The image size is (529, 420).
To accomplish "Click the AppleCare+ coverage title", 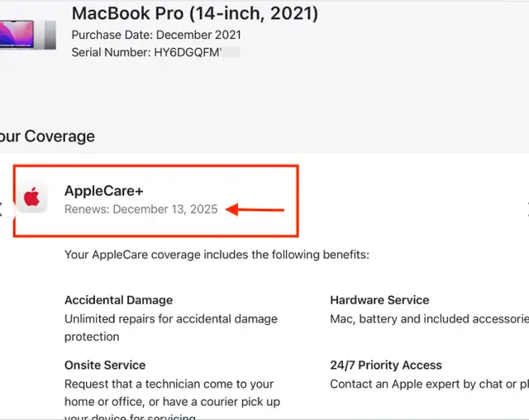I will click(104, 191).
